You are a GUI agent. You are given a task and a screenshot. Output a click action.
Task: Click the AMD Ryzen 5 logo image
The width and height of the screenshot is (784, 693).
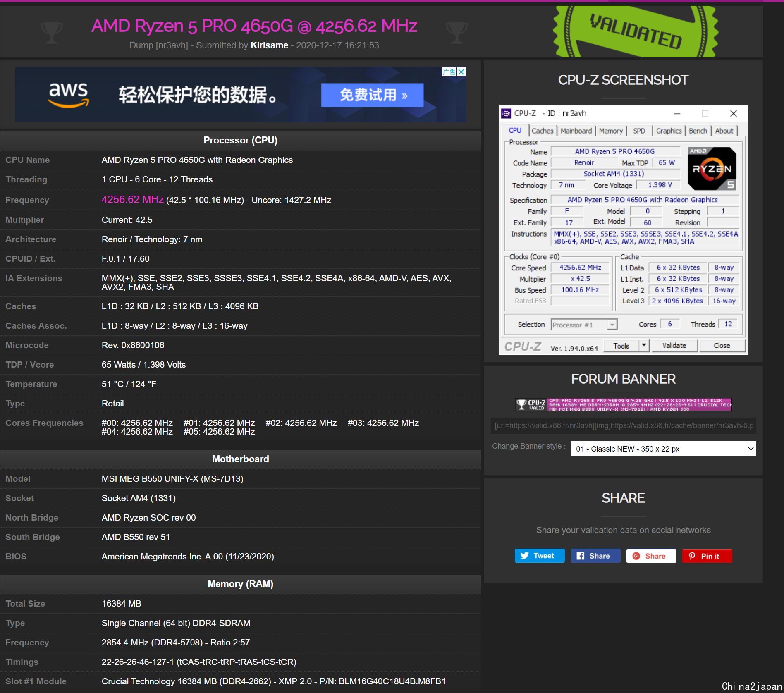pos(712,168)
